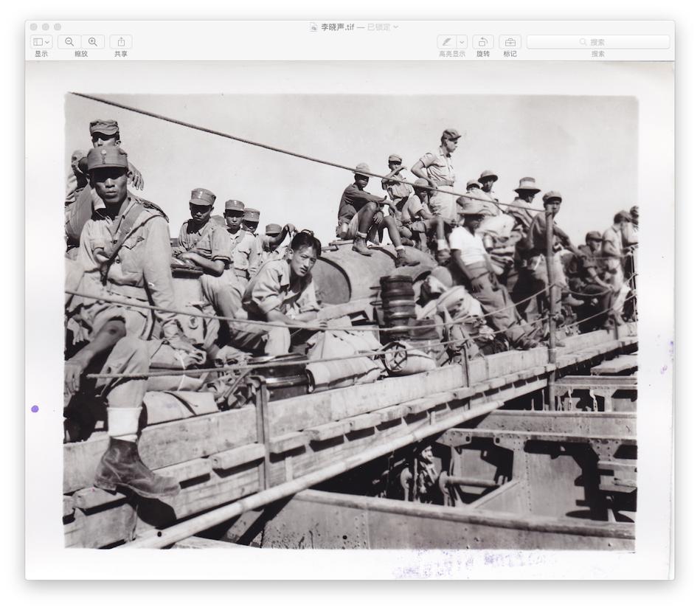Select the Highlight pen tool
The image size is (700, 610).
[447, 42]
